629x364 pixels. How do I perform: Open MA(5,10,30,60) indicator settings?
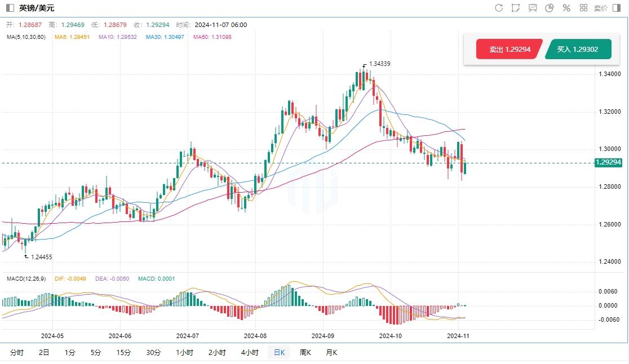click(26, 37)
